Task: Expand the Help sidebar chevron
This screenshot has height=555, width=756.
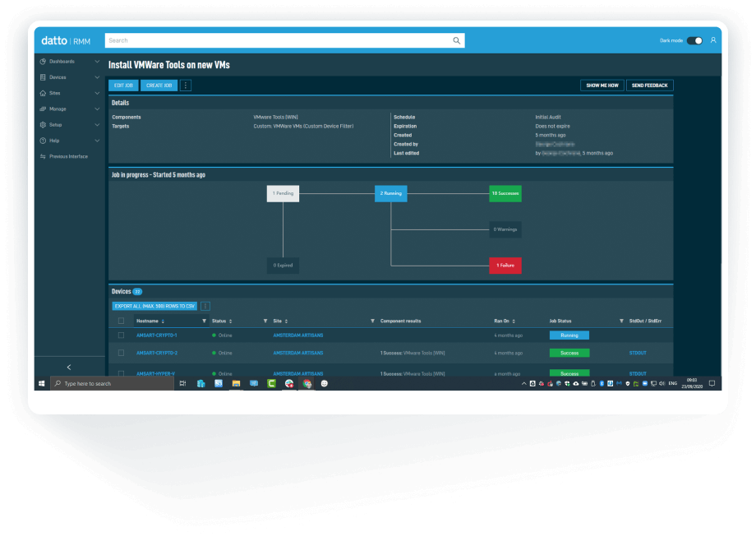Action: click(97, 141)
